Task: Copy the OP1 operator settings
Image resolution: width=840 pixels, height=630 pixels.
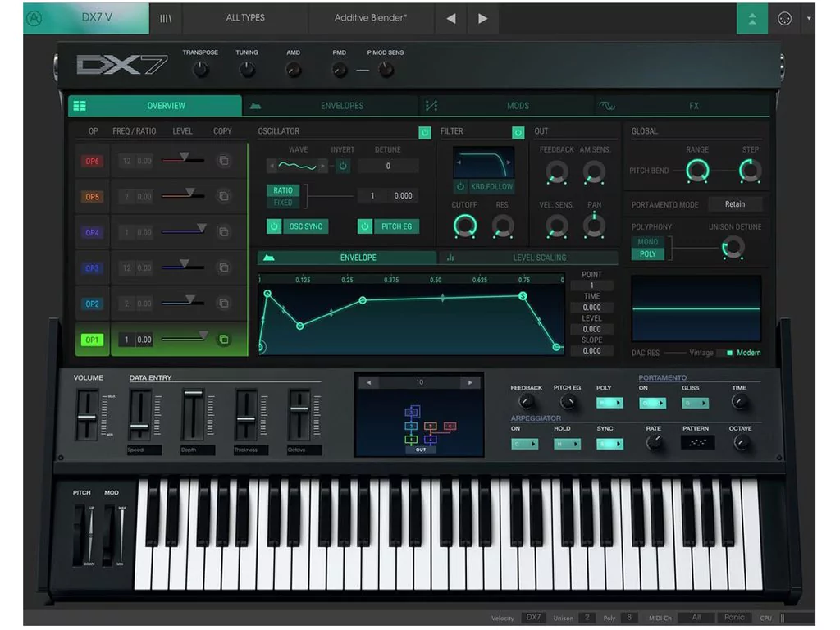Action: (x=224, y=339)
